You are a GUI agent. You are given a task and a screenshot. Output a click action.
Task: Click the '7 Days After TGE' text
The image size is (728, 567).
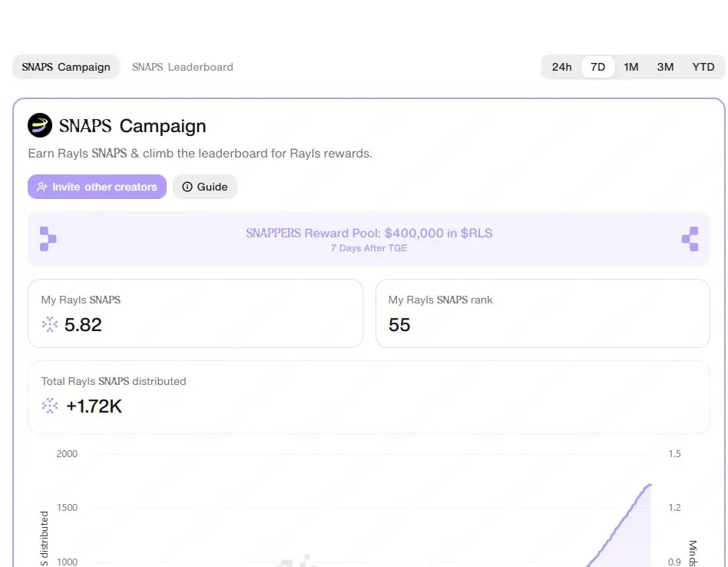point(369,248)
